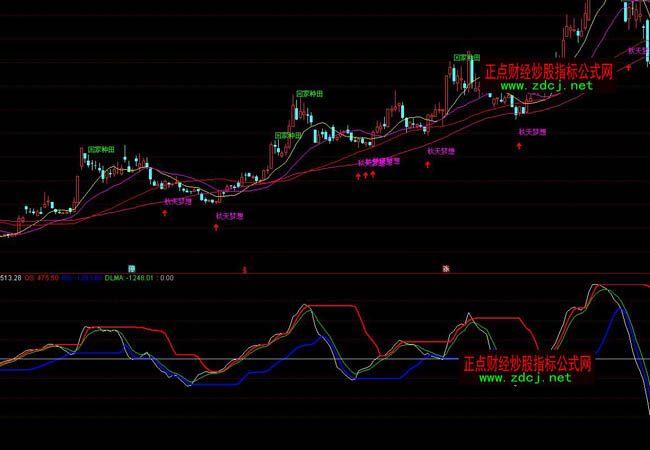Viewport: 650px width, 450px height.
Task: Click the upper 正点财经炒股指标公式网 watermark title
Action: 548,72
